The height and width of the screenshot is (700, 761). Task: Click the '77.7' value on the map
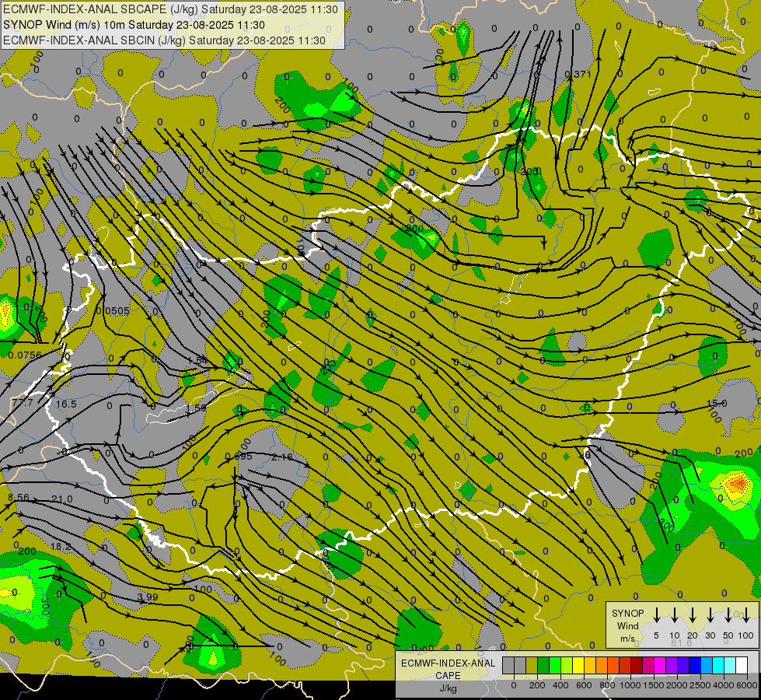(x=23, y=403)
